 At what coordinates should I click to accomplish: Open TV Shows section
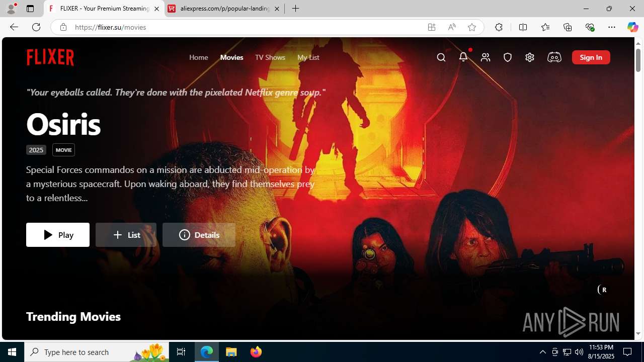coord(270,57)
